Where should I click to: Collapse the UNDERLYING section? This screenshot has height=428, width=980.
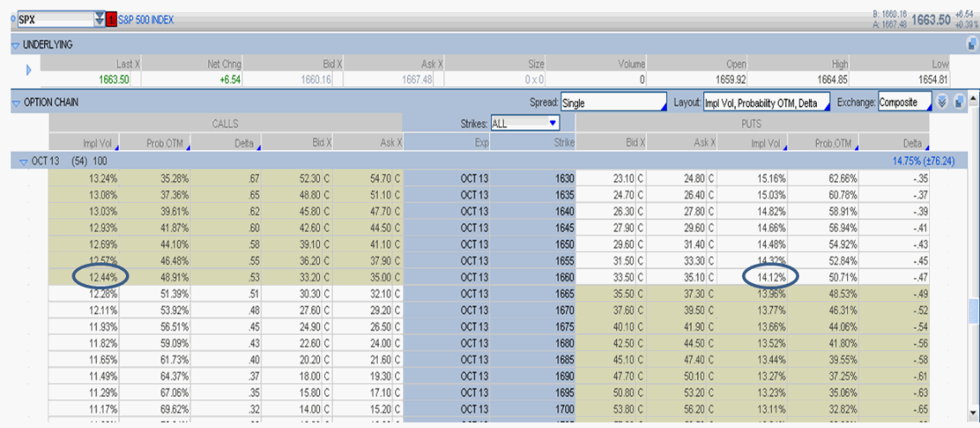pyautogui.click(x=16, y=45)
